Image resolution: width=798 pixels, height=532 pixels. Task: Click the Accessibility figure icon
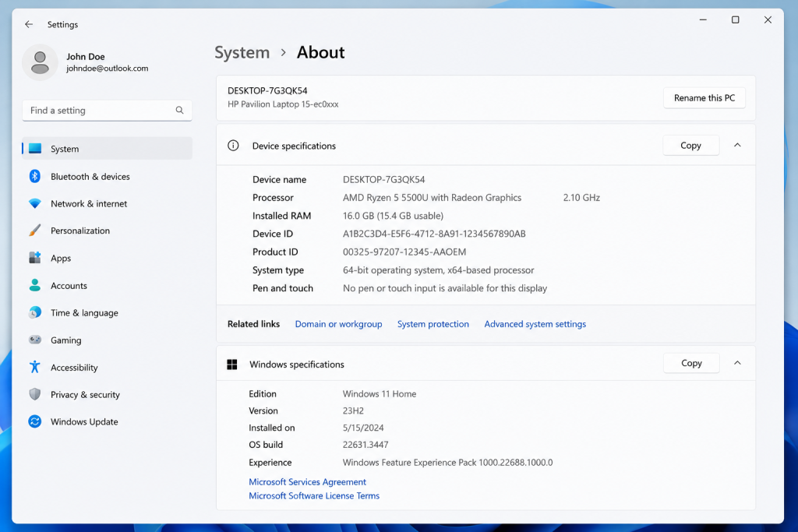tap(34, 367)
